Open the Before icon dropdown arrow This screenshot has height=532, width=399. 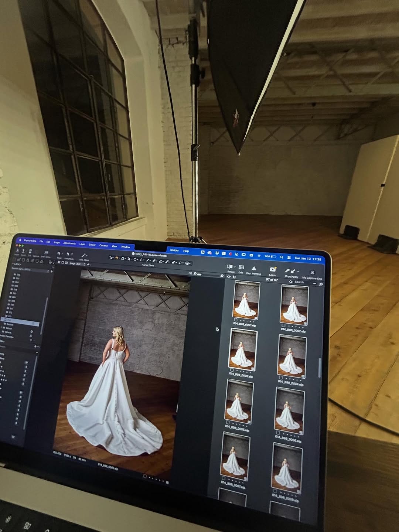[235, 267]
